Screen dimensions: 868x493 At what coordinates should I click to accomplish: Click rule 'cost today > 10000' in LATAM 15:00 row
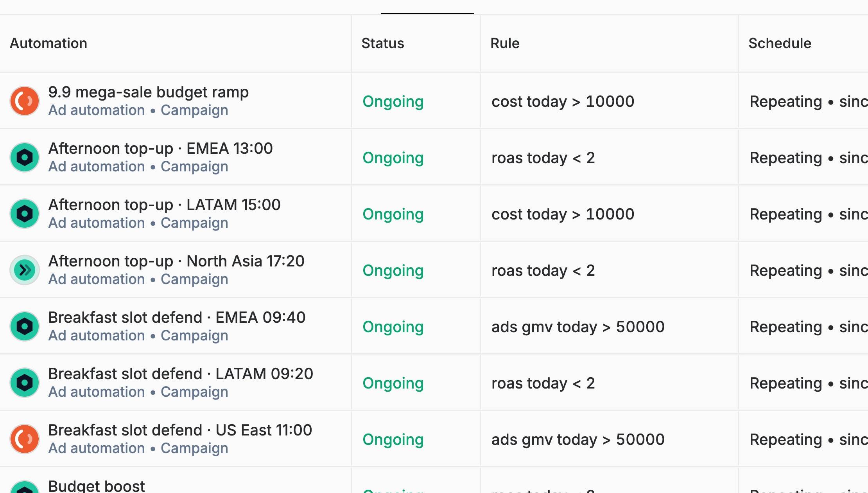tap(563, 214)
